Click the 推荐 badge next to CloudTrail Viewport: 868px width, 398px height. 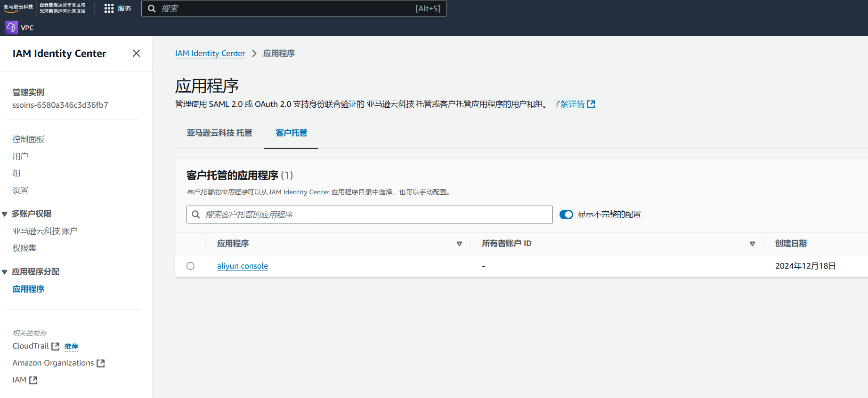click(71, 347)
